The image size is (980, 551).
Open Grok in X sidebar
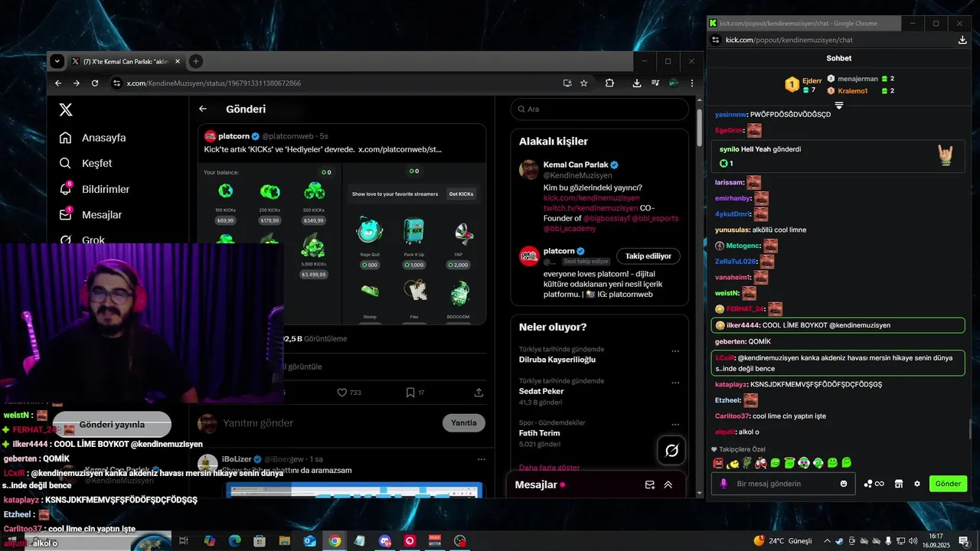(82, 240)
